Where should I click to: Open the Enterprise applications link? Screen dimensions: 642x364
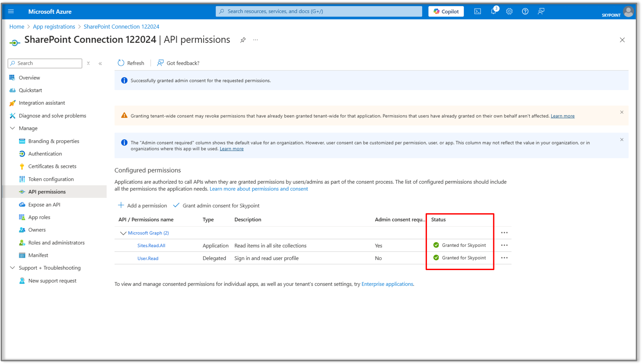387,284
